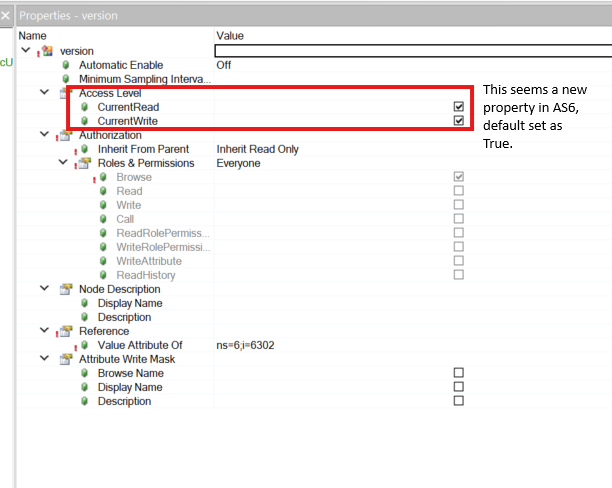Viewport: 612px width, 488px height.
Task: Click the Inherit From Parent property icon
Action: 84,149
